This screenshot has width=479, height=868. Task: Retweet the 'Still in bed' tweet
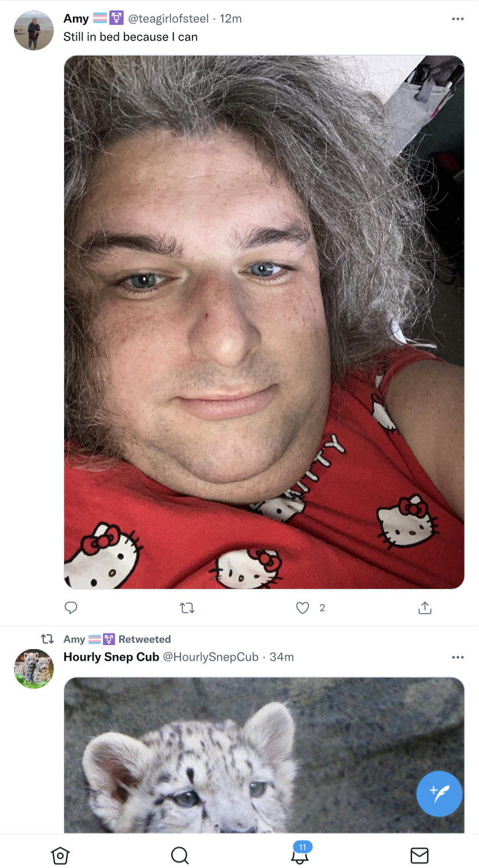pos(187,608)
